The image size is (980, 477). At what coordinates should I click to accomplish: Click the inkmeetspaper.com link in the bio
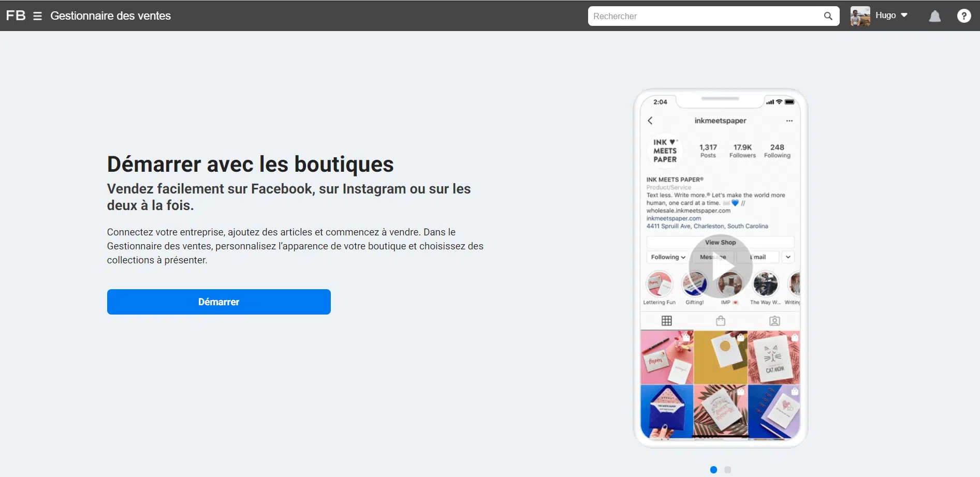[673, 218]
